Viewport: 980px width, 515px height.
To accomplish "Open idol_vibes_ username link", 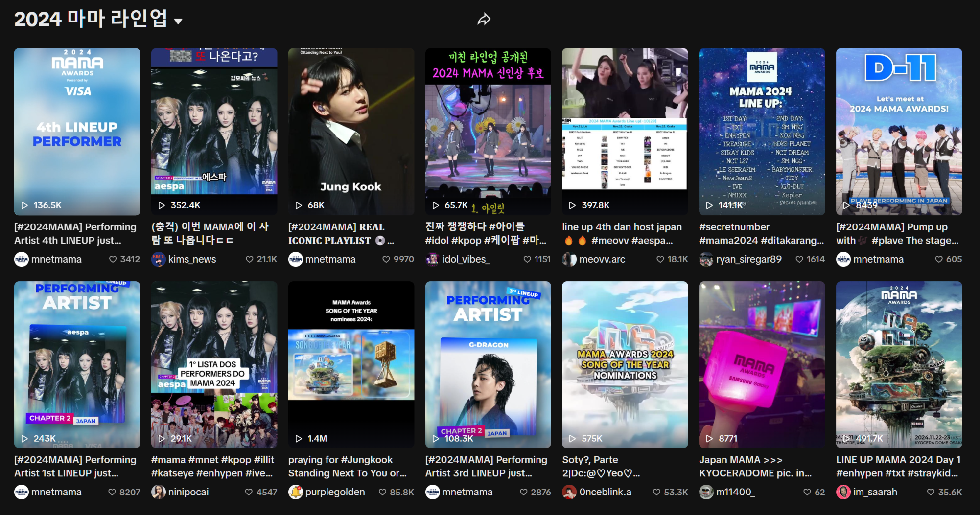I will [x=466, y=259].
